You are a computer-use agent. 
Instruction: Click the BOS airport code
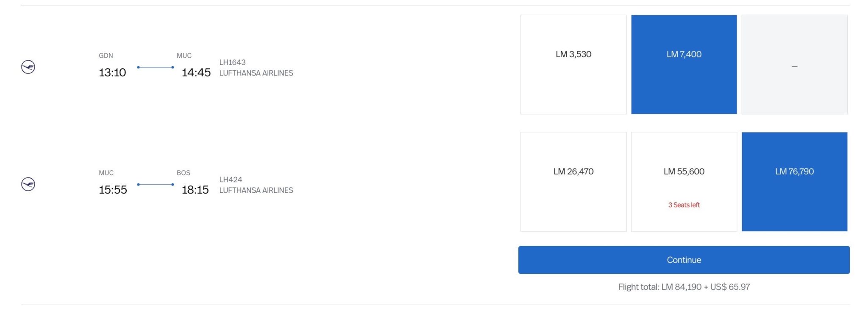pos(184,173)
